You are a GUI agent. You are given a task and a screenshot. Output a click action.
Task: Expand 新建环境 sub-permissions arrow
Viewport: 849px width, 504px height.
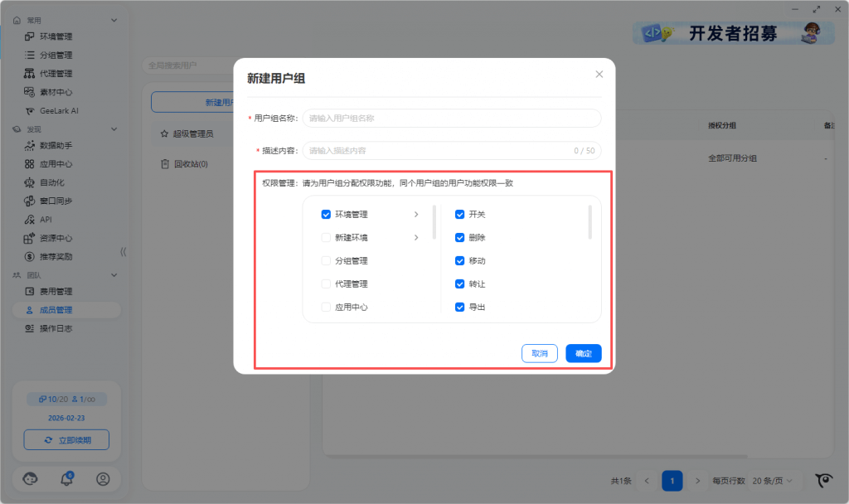pyautogui.click(x=416, y=238)
